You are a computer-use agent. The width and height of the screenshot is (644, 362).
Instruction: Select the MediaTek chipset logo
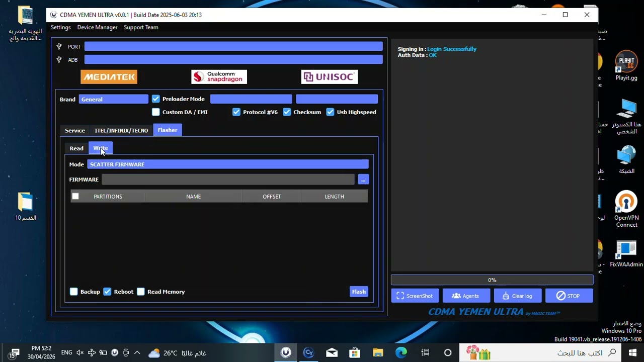[109, 76]
